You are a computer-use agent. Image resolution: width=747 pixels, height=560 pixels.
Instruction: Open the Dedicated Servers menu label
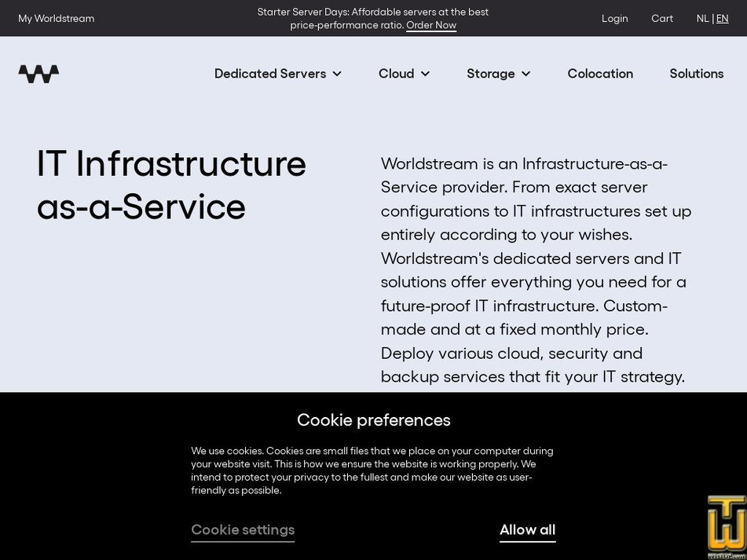point(269,74)
